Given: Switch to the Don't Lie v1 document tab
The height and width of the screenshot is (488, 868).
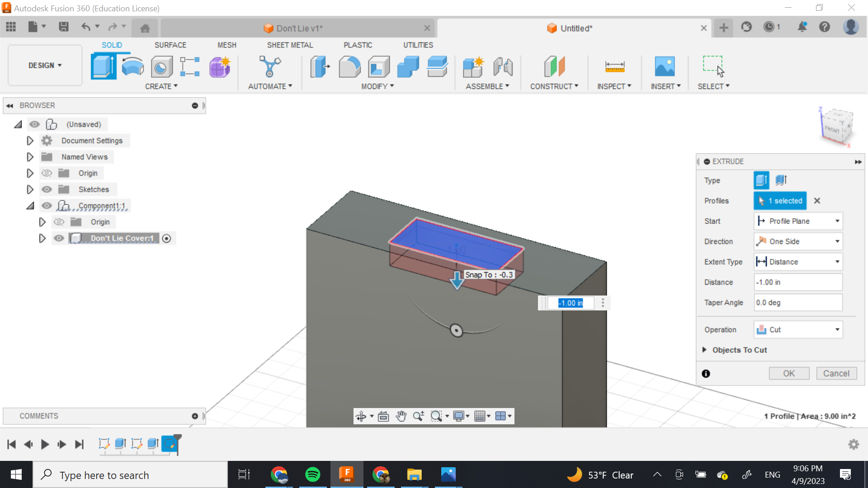Looking at the screenshot, I should [299, 28].
